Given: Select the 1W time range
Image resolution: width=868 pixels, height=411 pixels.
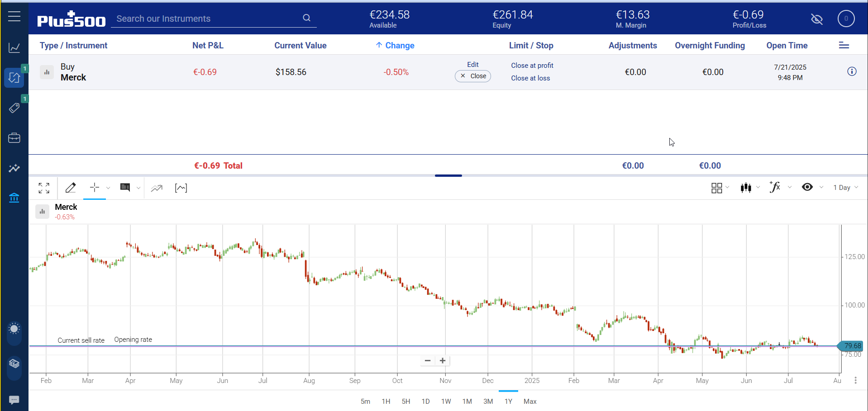Looking at the screenshot, I should tap(446, 402).
